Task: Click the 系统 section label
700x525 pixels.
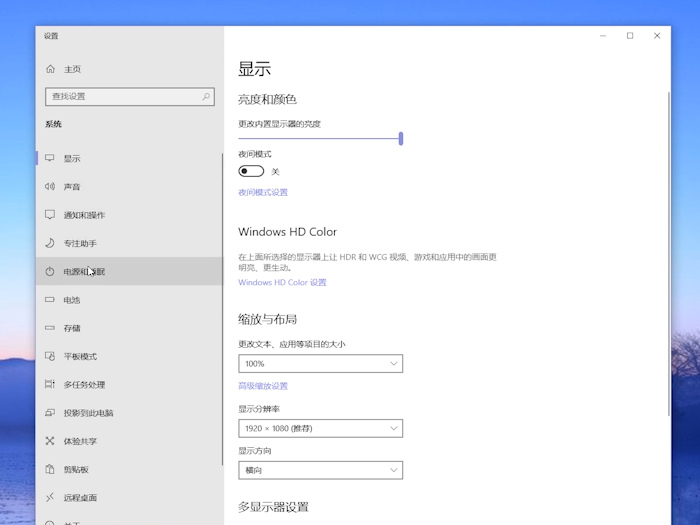Action: pyautogui.click(x=53, y=124)
